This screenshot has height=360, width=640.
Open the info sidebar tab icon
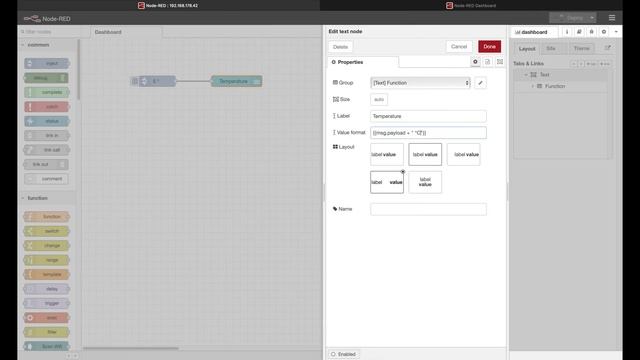click(567, 32)
